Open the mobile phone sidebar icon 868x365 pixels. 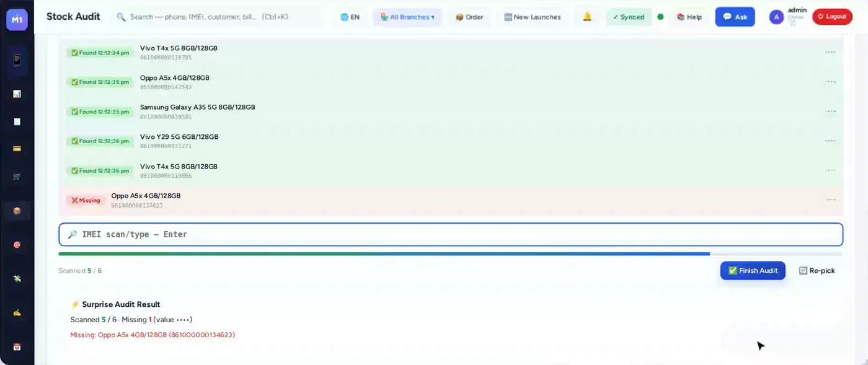click(x=17, y=61)
